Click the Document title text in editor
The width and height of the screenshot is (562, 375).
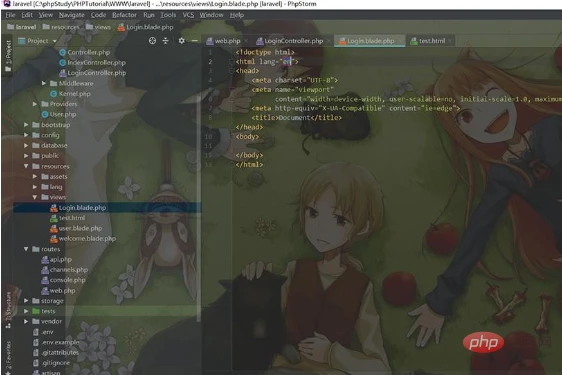click(294, 118)
